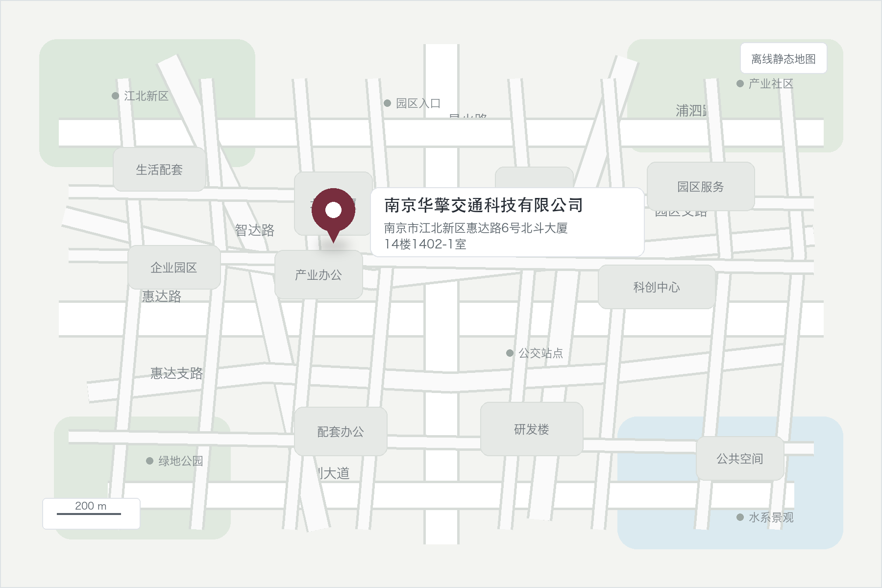This screenshot has width=882, height=588.
Task: Select the 研发楼 map block
Action: [532, 429]
